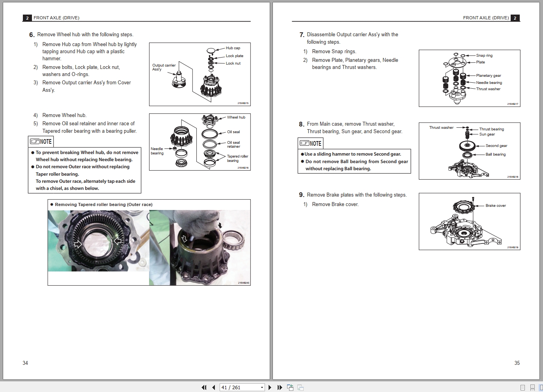Click 'Needle bearing' label in planetary gear diagram
543x392 pixels.
coord(489,83)
